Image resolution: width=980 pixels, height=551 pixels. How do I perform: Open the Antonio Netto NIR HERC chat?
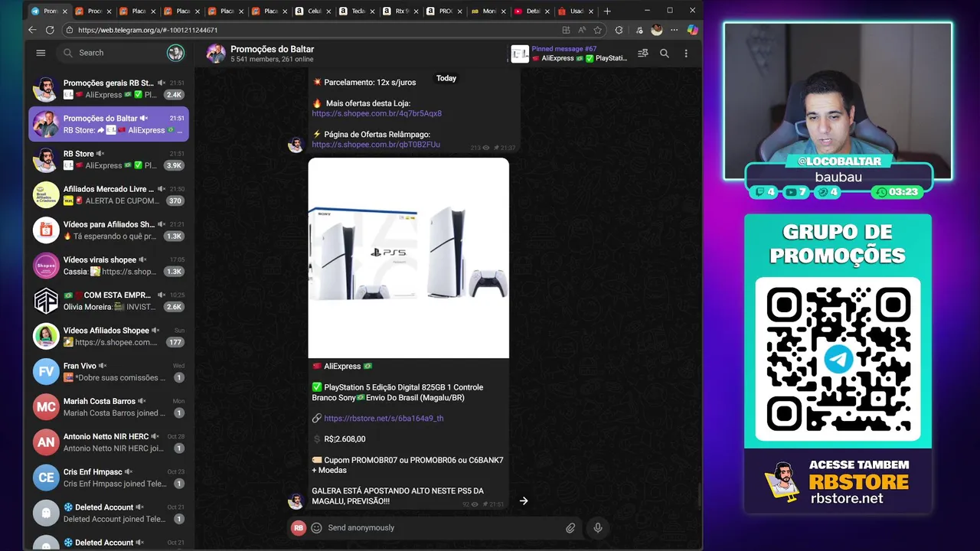click(x=109, y=442)
